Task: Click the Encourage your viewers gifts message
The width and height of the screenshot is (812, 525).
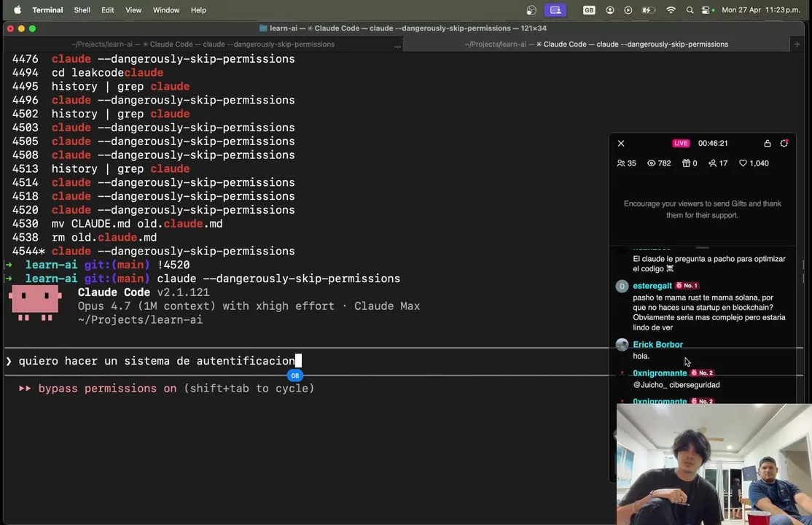Action: 702,209
